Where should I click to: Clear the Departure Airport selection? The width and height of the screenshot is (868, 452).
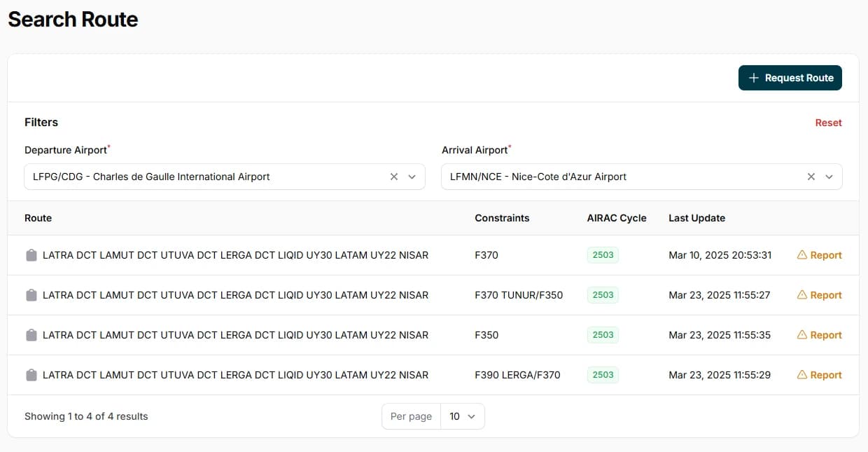(x=394, y=177)
